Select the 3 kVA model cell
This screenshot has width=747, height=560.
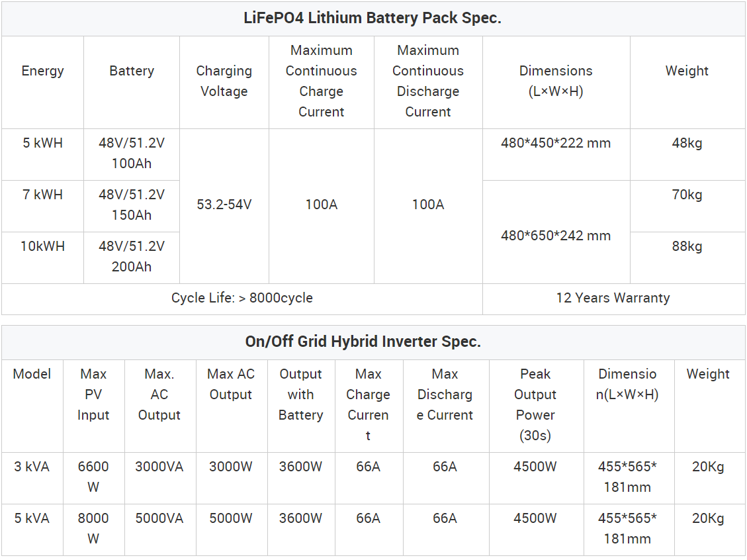(32, 478)
